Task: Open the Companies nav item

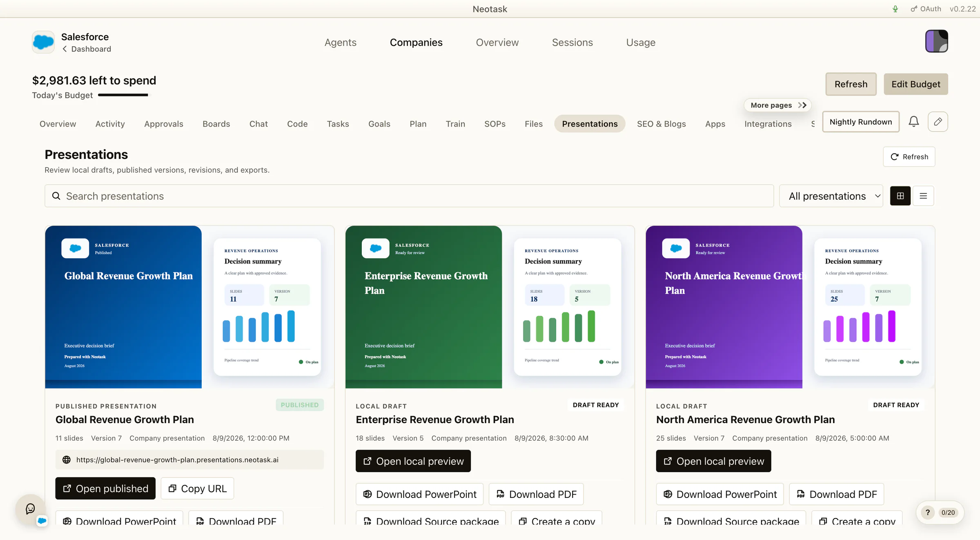Action: (416, 42)
